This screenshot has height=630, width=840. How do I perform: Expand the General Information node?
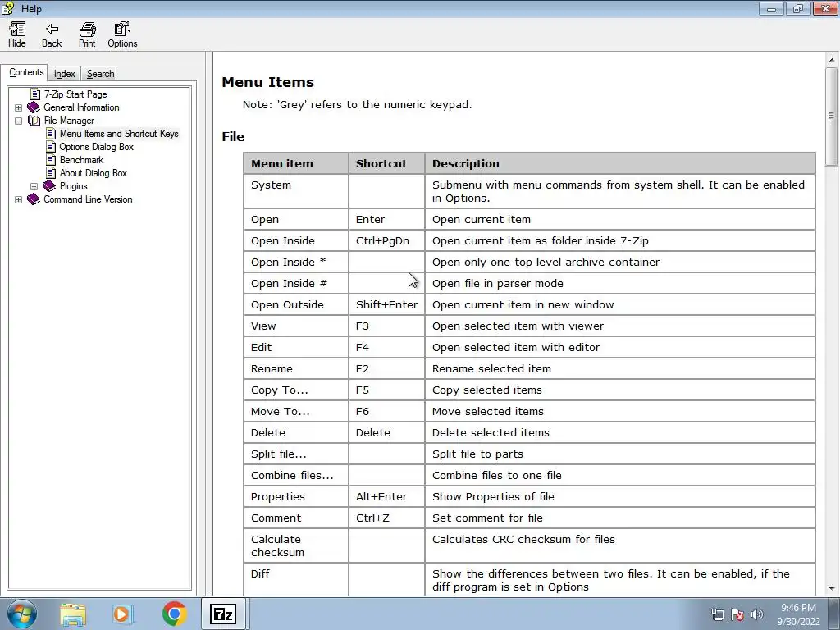point(18,107)
